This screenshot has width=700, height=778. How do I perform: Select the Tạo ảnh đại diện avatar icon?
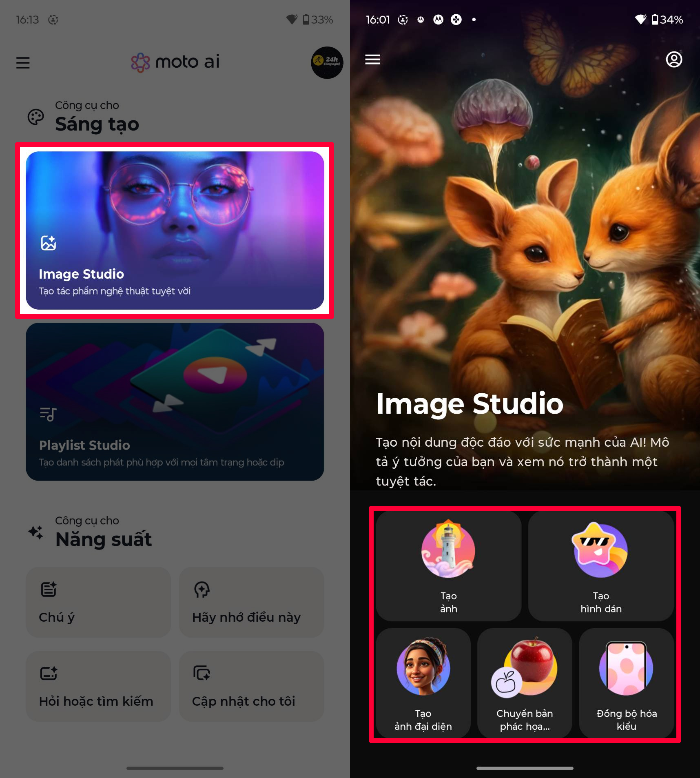423,667
